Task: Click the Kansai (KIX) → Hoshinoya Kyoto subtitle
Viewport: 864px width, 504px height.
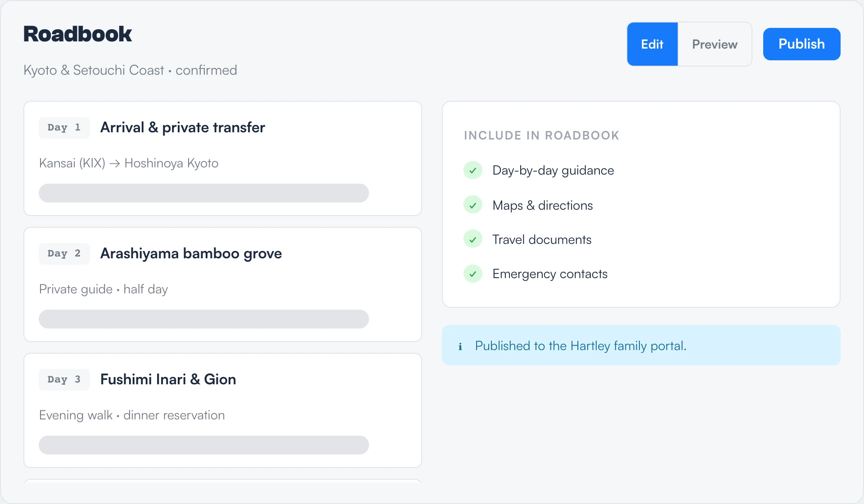Action: pos(129,163)
